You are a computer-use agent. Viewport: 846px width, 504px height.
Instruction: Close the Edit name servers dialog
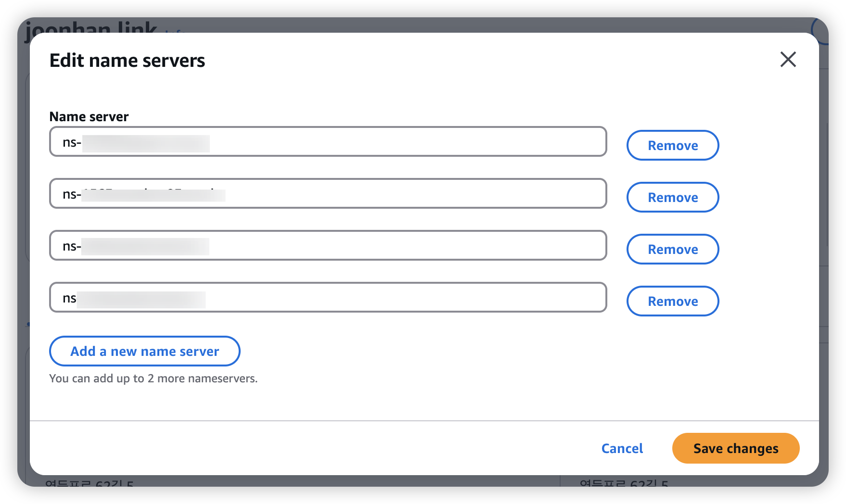[x=788, y=60]
